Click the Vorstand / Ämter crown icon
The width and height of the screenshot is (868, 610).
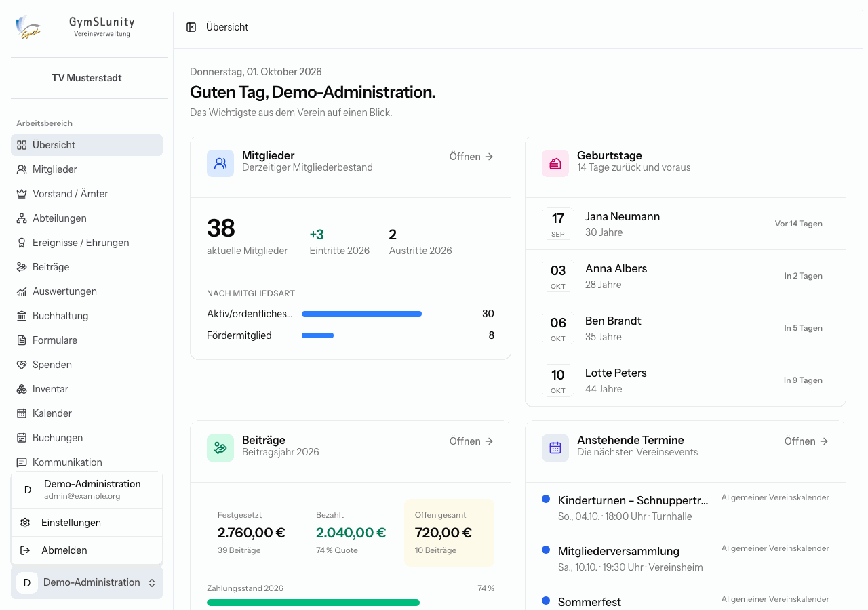point(22,194)
